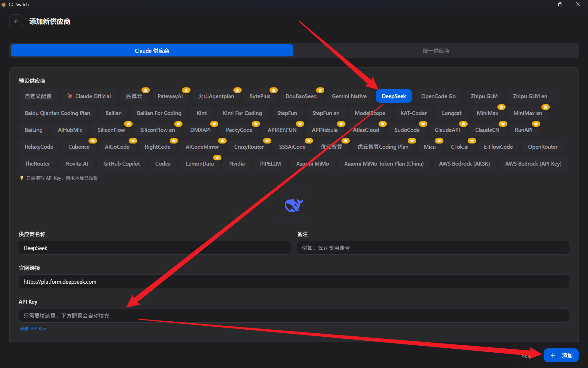Pick Gemini Native preset
Viewport: 588px width, 368px height.
coord(349,96)
